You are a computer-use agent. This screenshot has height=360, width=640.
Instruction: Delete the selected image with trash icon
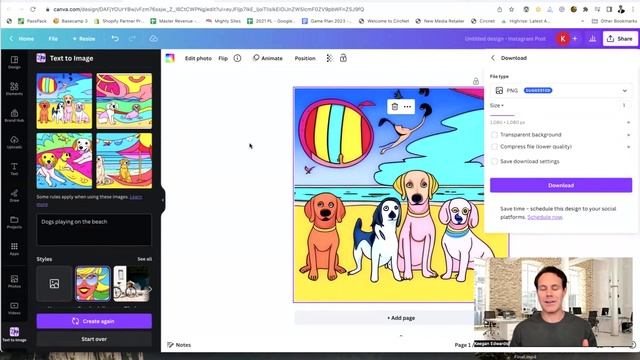click(x=395, y=107)
